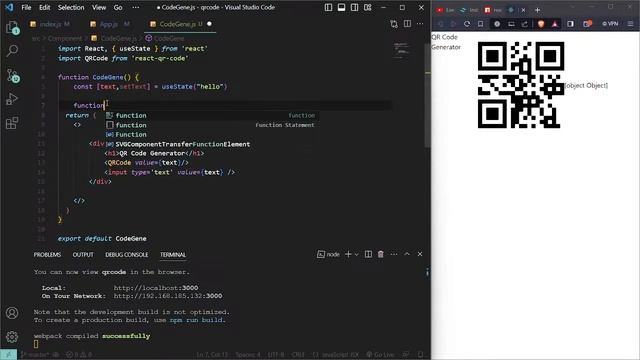
Task: Open the launch profile dropdown arrow
Action: pos(357,254)
